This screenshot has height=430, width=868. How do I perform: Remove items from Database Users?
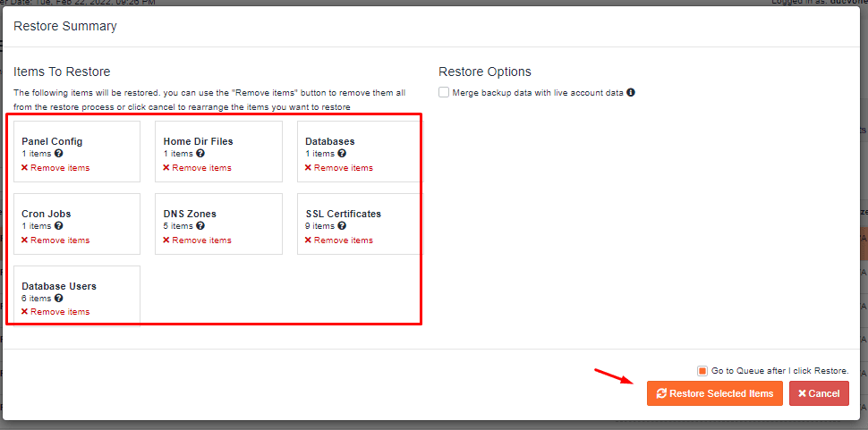(55, 312)
